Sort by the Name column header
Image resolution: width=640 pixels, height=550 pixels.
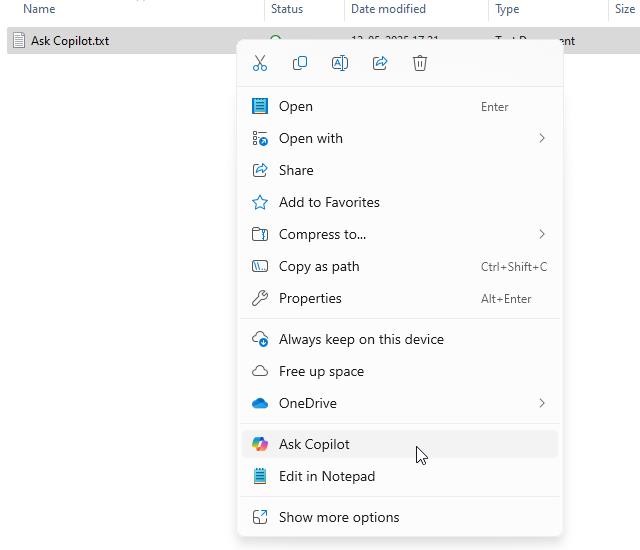pos(39,9)
